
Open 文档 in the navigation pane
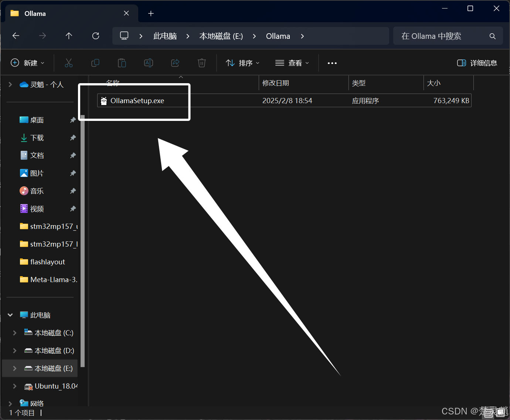(37, 156)
